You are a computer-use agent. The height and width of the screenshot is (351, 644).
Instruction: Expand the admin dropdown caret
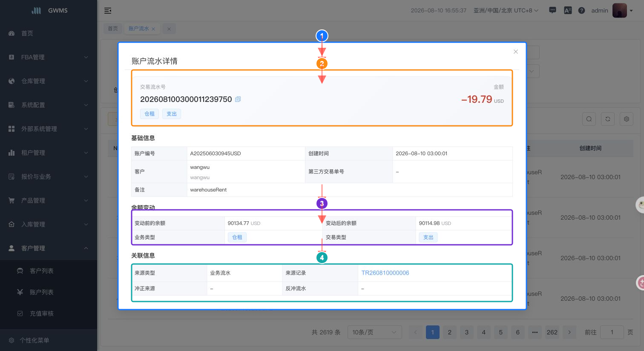[x=631, y=11]
